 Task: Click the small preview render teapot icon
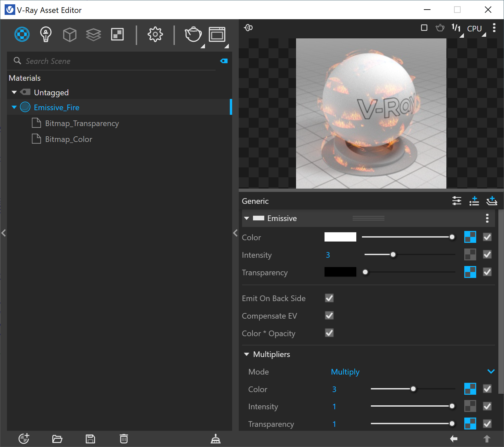pos(440,28)
